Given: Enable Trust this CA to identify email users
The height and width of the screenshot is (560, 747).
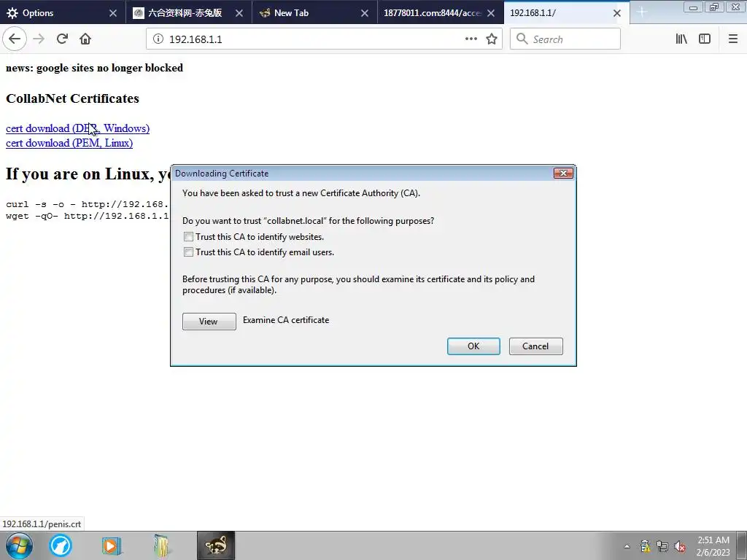Looking at the screenshot, I should [x=189, y=252].
